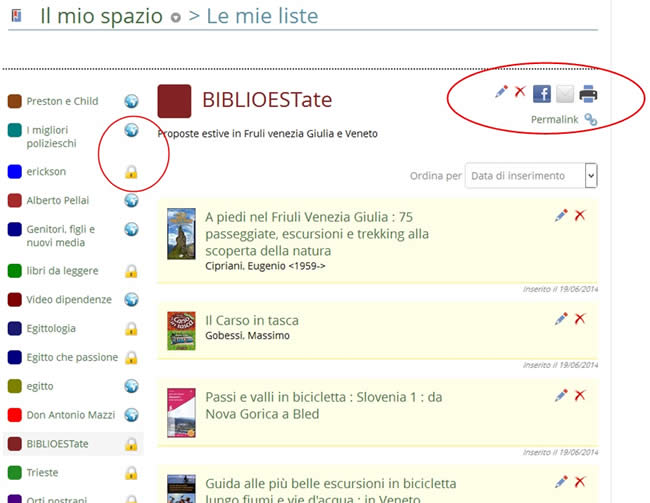Open the 'Il Carso in tasca' title

point(251,320)
